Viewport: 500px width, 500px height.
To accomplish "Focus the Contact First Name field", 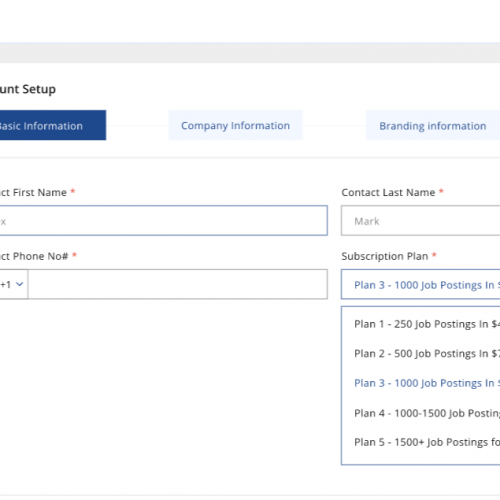I will coord(163,221).
